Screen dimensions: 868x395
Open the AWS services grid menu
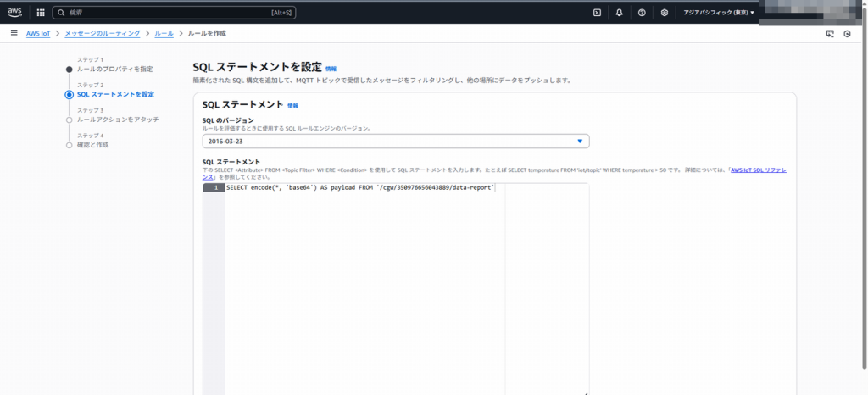40,13
